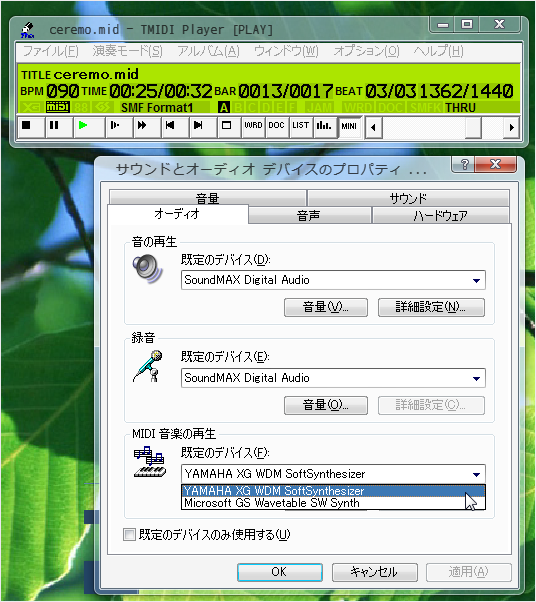This screenshot has height=602, width=536.
Task: Toggle MINI mode in TMIDI Player
Action: (349, 127)
